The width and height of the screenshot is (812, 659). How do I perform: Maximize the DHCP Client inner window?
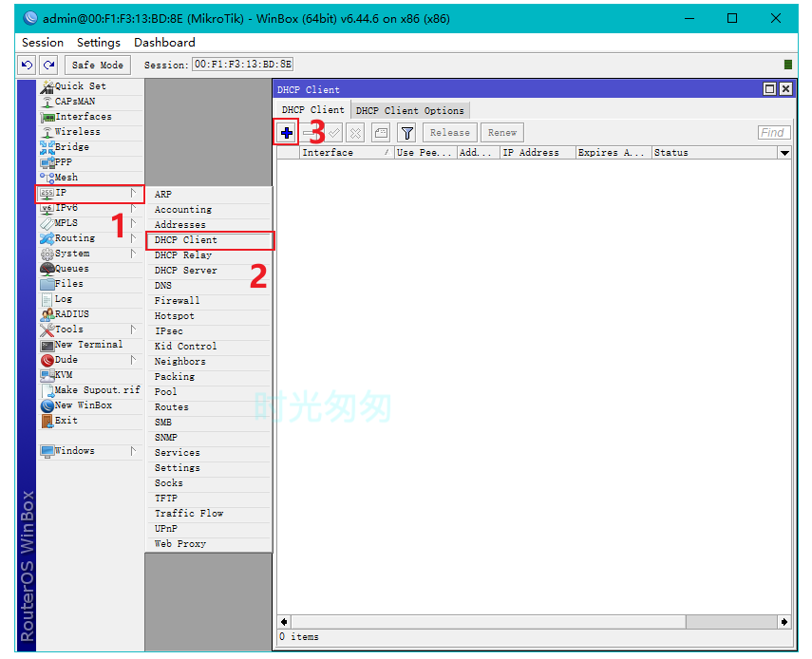[x=770, y=89]
